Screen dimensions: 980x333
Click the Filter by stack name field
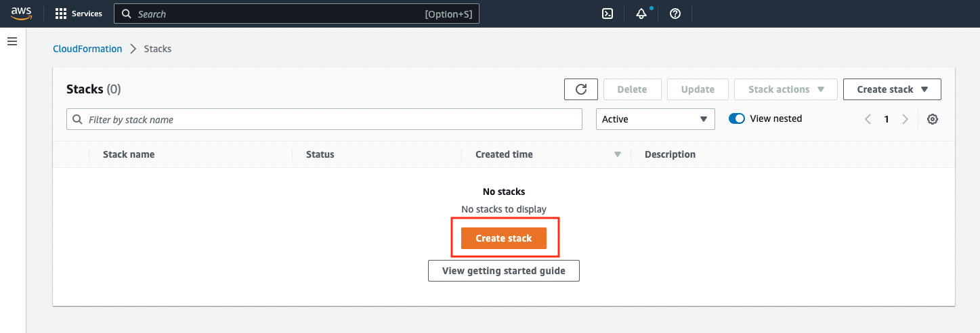324,119
